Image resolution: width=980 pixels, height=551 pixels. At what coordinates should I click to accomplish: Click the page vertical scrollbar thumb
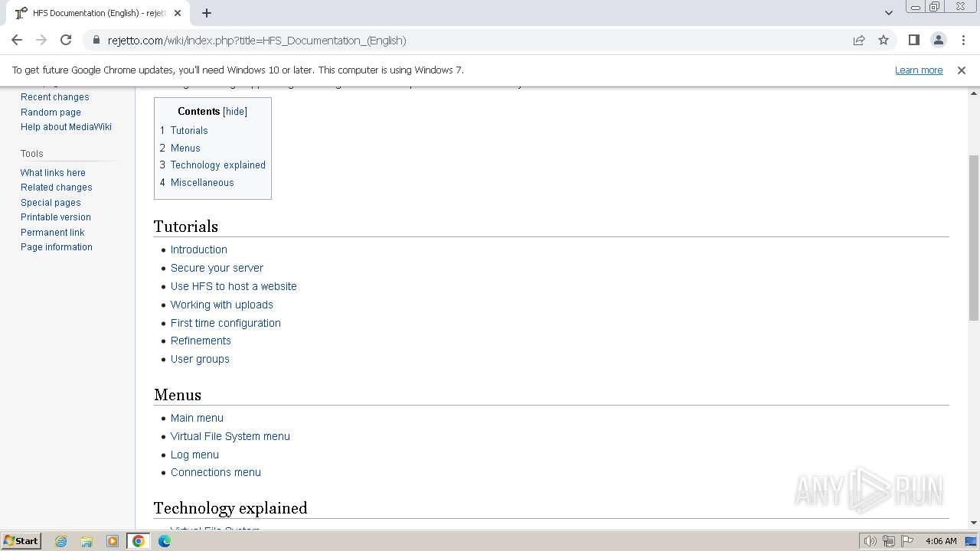pos(973,237)
